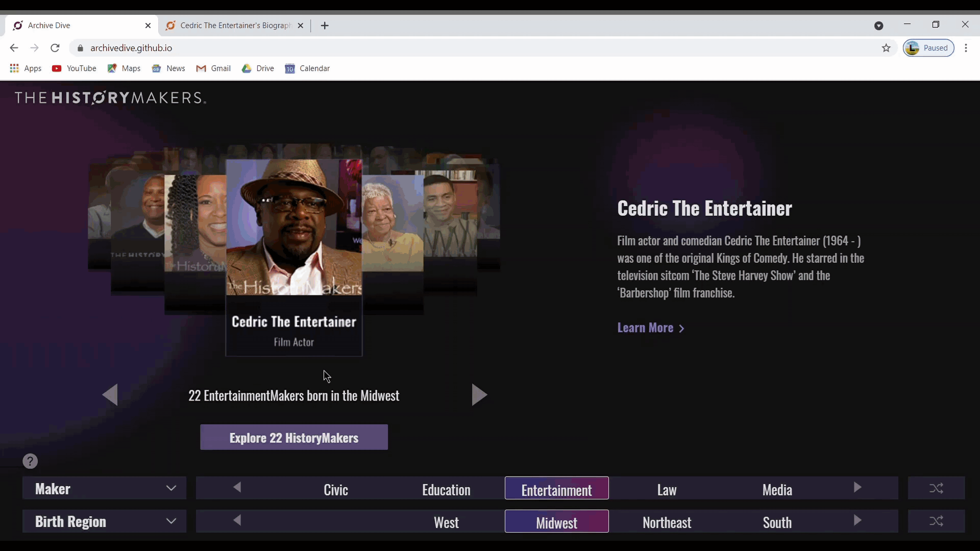Viewport: 980px width, 551px height.
Task: Open a new browser tab
Action: (x=325, y=26)
